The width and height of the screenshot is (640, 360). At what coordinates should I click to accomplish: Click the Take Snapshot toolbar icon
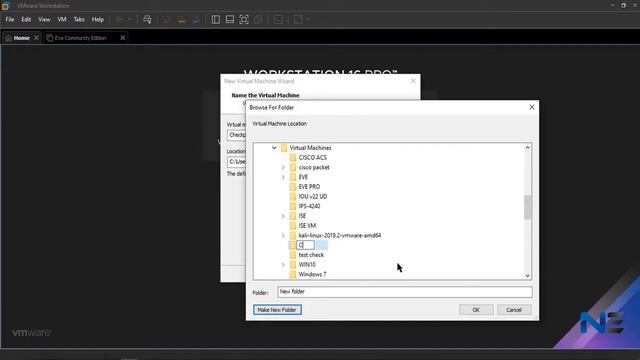coord(167,20)
